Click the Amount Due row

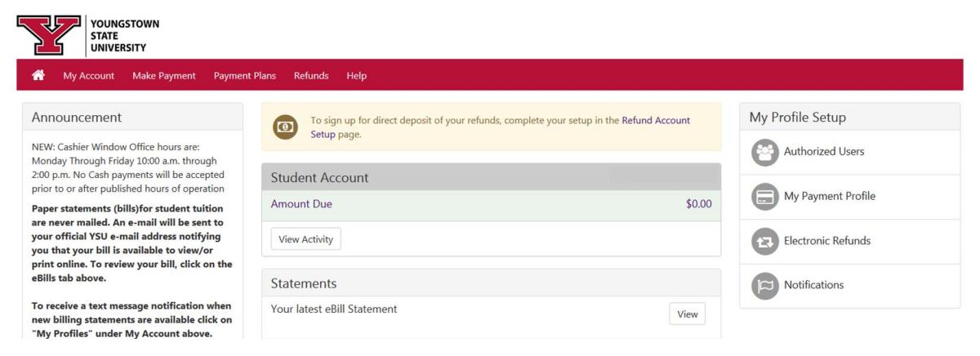click(491, 204)
